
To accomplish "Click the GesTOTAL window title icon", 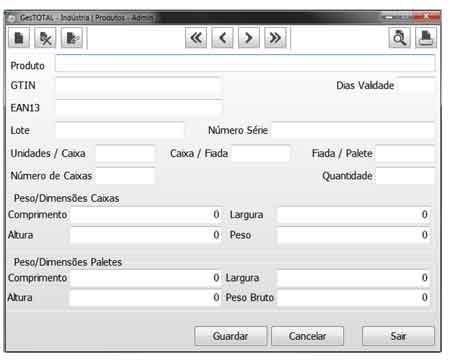I will tap(12, 18).
